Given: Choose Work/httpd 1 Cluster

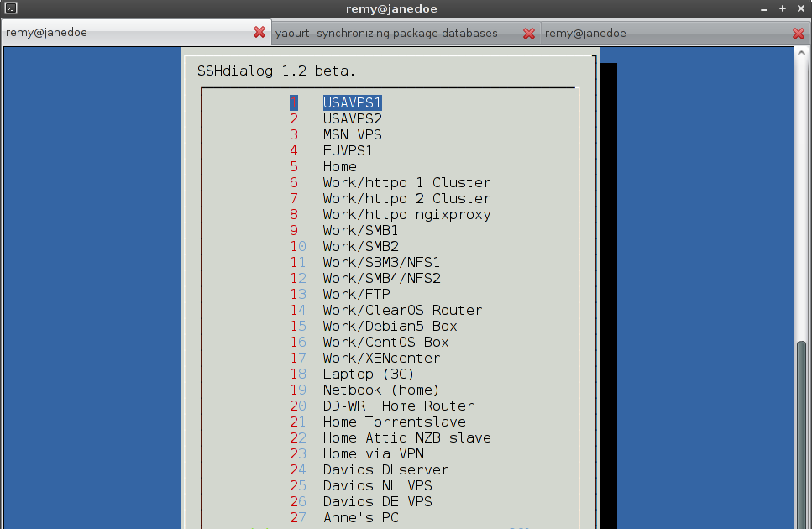Looking at the screenshot, I should [x=406, y=183].
